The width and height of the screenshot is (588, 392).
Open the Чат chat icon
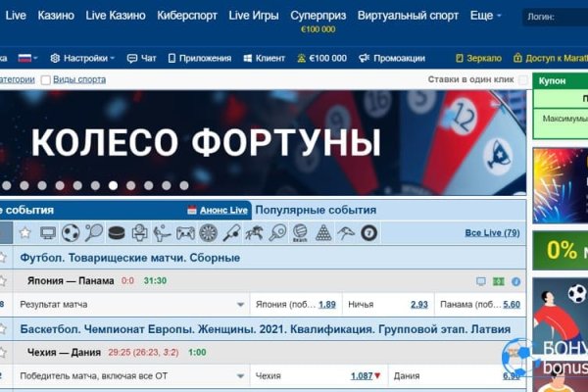pyautogui.click(x=133, y=58)
